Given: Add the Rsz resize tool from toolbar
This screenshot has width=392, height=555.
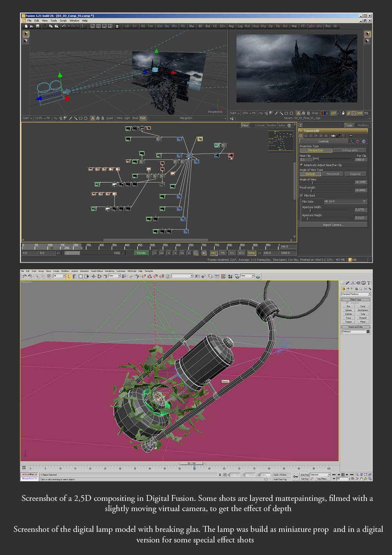Looking at the screenshot, I should point(328,26).
